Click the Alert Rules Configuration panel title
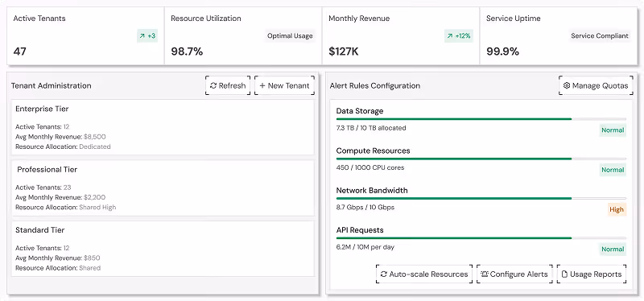Screen dimensions: 644x301 click(x=375, y=86)
